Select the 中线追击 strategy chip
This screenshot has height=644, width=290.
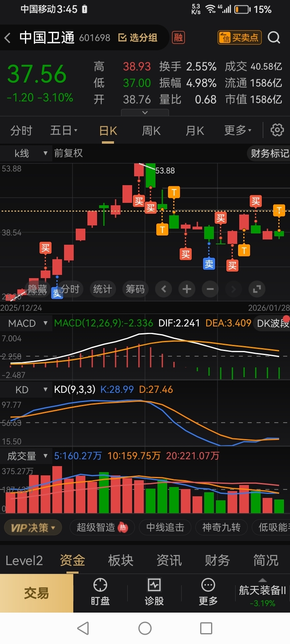(165, 527)
